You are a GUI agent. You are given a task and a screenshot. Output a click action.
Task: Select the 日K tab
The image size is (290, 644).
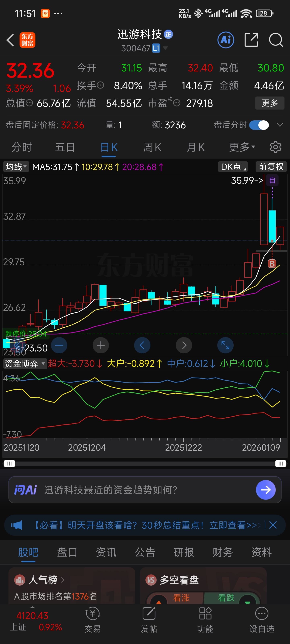[109, 147]
